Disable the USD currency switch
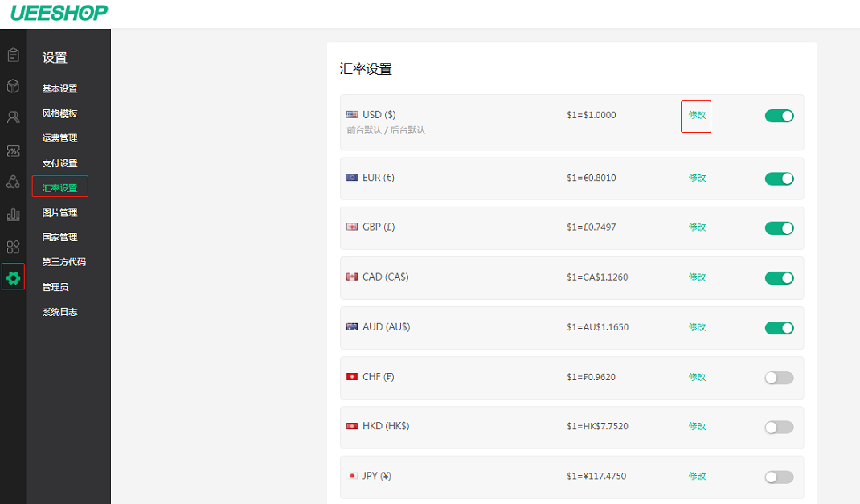860x504 pixels. pos(779,116)
